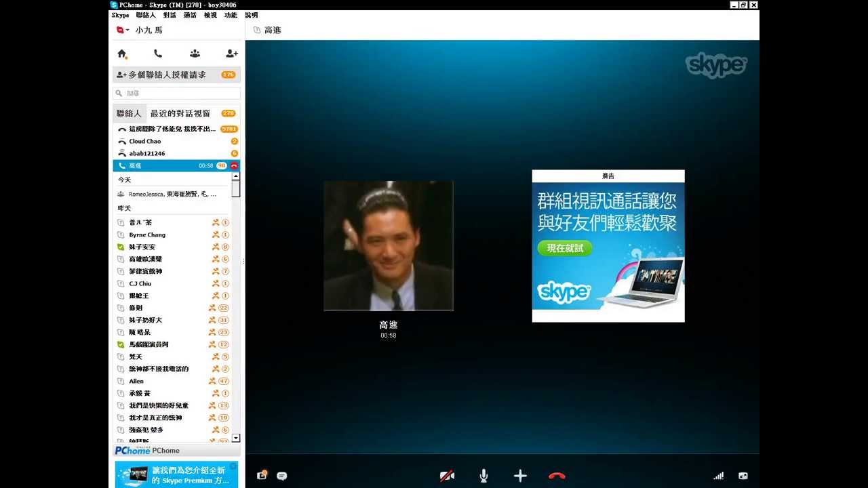Select the Allen contact
The width and height of the screenshot is (868, 488).
tap(172, 381)
